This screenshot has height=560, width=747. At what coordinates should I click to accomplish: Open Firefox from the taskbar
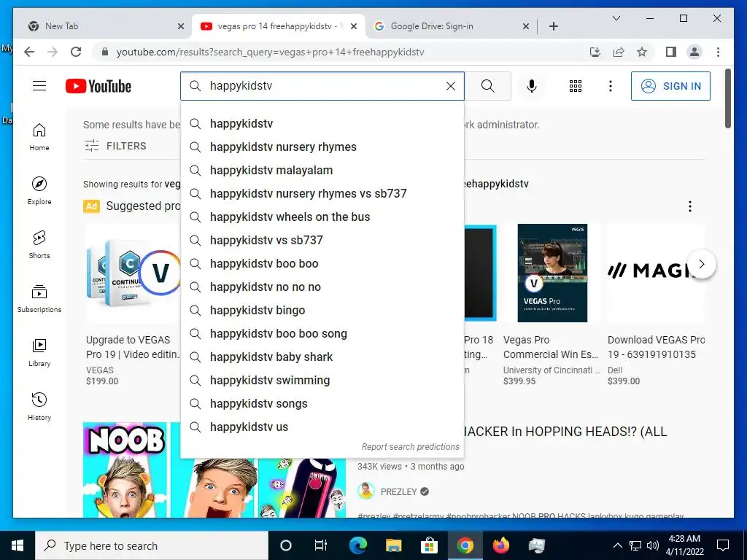pos(500,545)
